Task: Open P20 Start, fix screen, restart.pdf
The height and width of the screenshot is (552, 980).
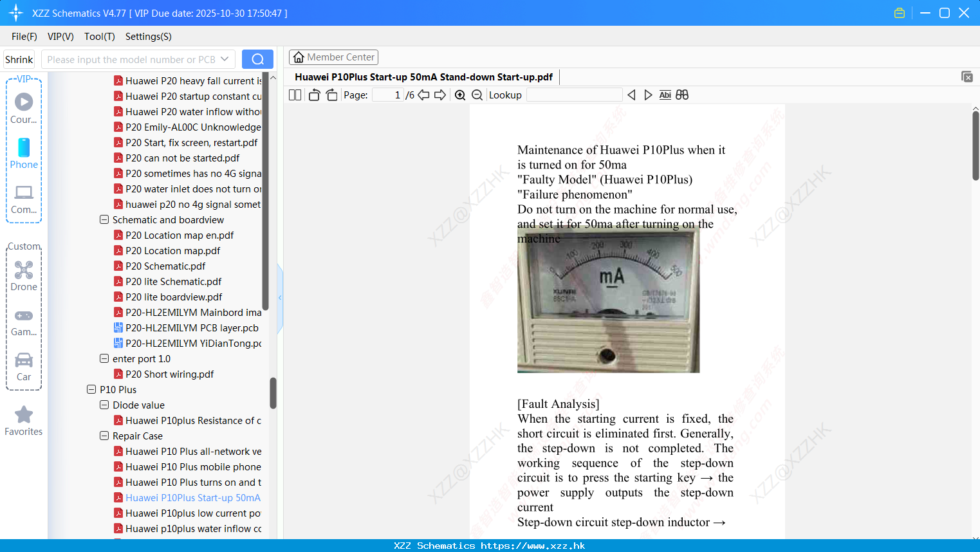Action: 191,143
